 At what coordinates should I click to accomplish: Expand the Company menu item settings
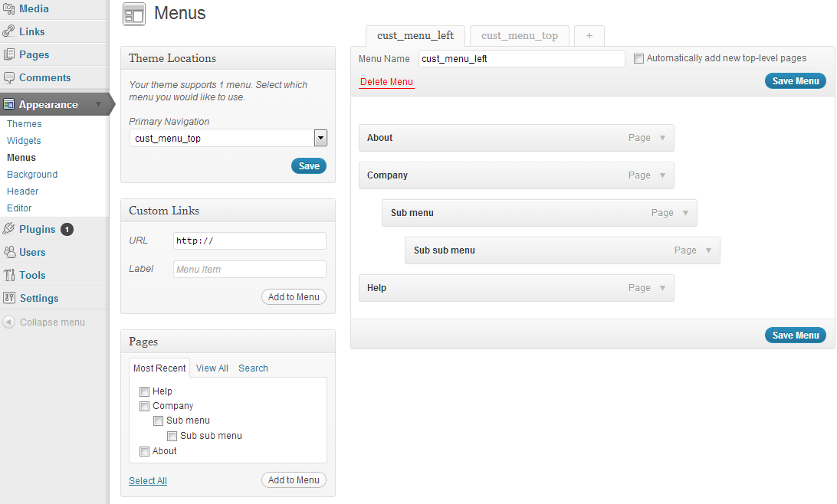point(662,175)
